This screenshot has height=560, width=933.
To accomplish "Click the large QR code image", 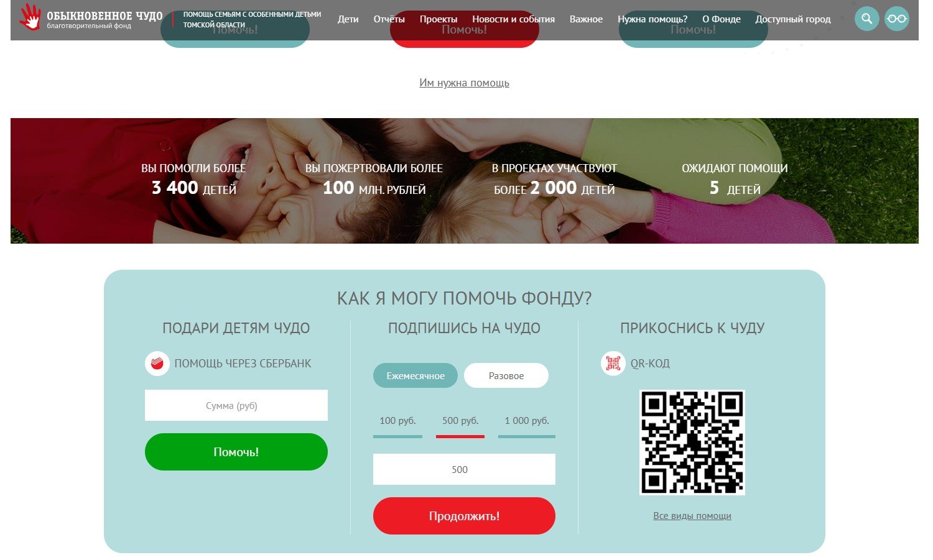I will point(692,443).
